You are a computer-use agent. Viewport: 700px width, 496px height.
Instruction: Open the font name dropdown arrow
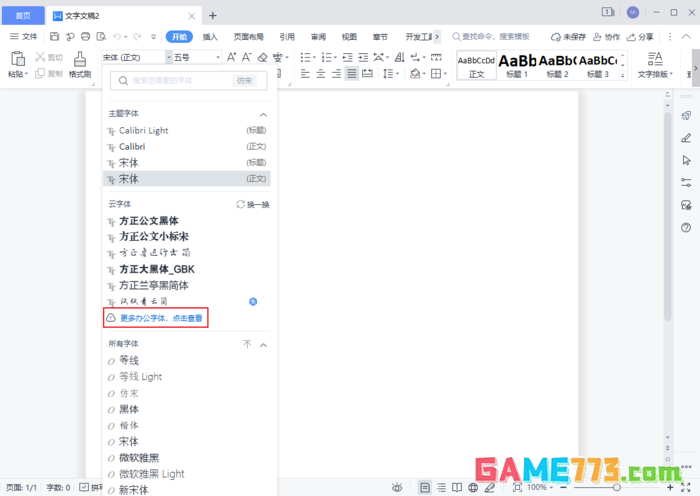click(x=169, y=57)
